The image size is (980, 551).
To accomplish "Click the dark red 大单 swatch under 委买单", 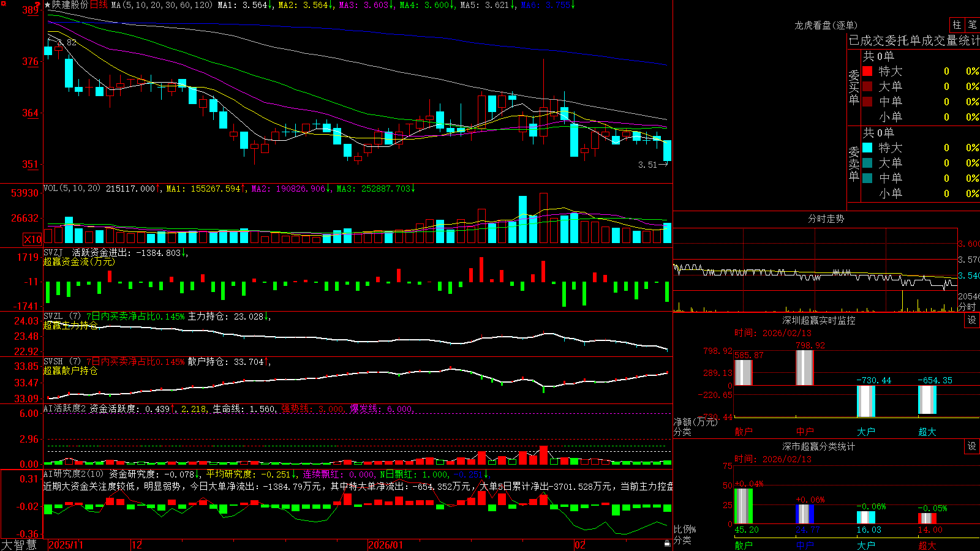I will [x=867, y=86].
